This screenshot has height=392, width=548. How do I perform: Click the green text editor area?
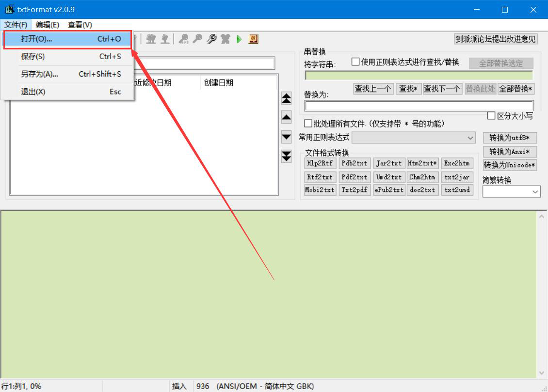click(x=268, y=294)
